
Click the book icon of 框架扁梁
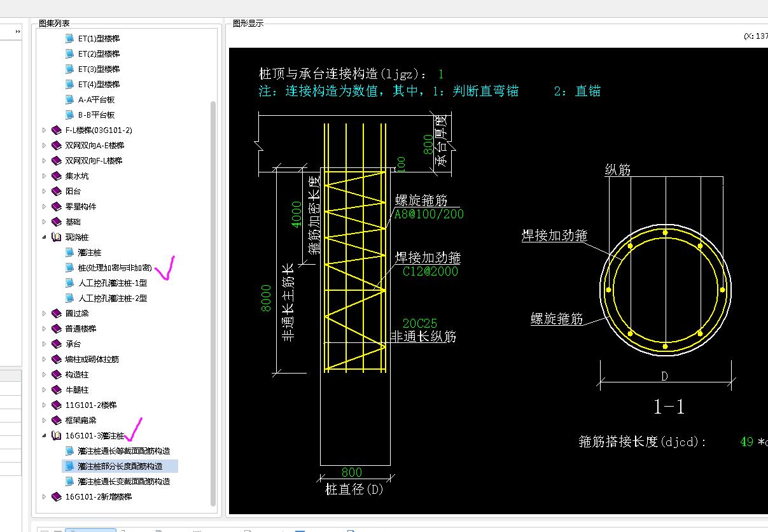pyautogui.click(x=57, y=420)
